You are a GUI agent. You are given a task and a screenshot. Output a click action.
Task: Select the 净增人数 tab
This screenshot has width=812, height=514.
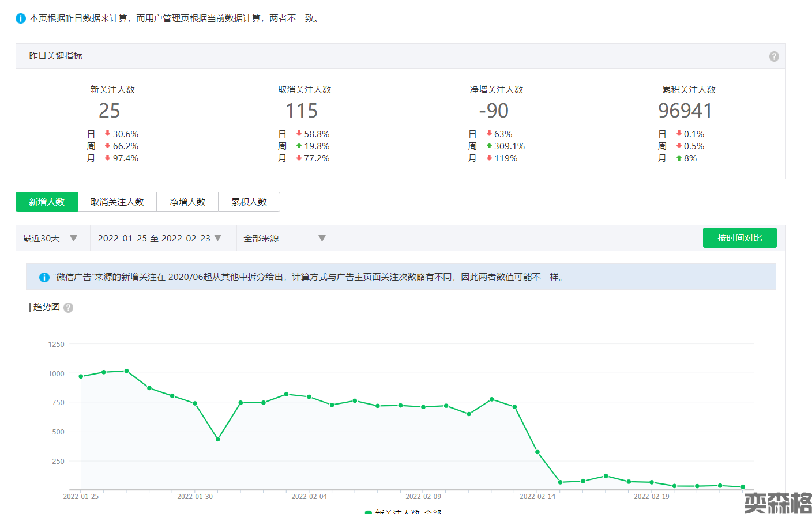pos(187,202)
